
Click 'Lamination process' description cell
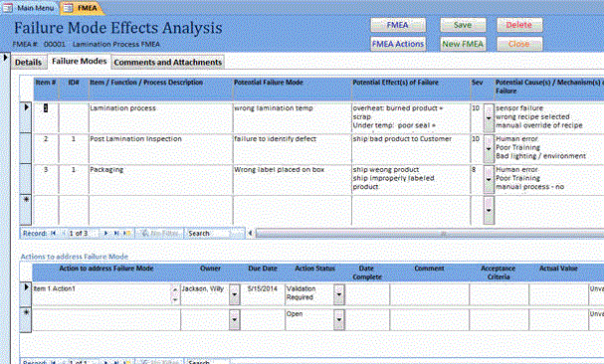point(160,117)
